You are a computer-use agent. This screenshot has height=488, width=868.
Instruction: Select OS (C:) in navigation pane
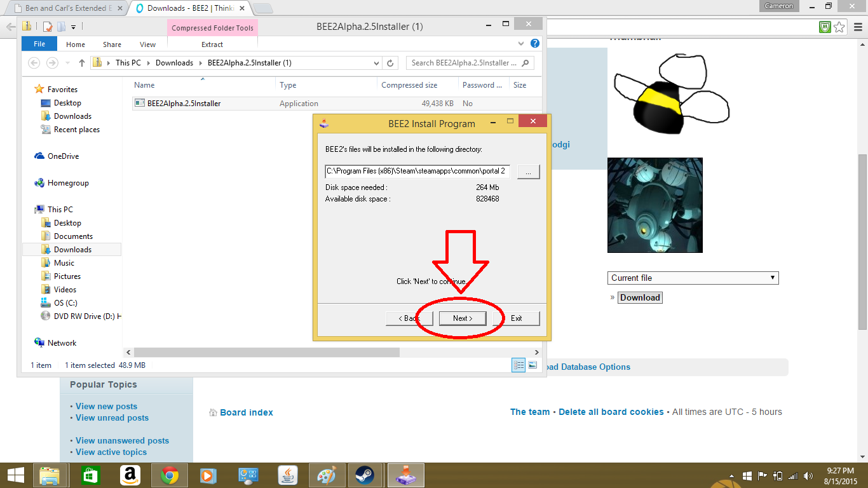[65, 303]
